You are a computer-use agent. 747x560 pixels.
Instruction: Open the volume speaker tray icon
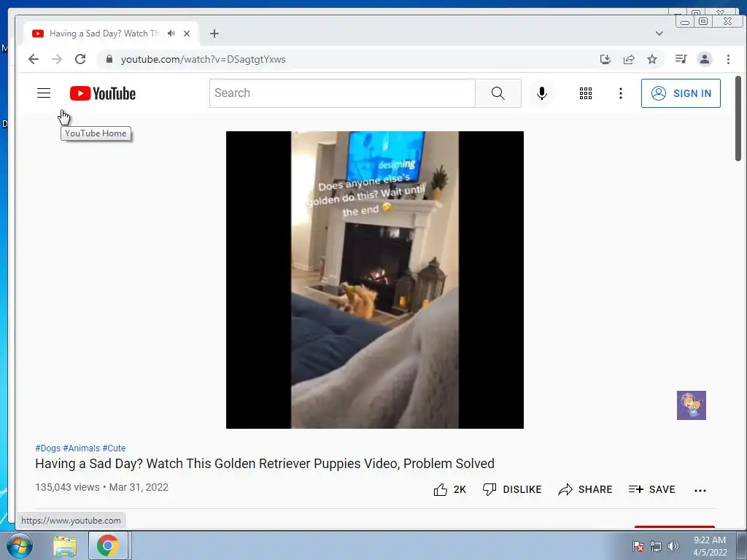(673, 546)
